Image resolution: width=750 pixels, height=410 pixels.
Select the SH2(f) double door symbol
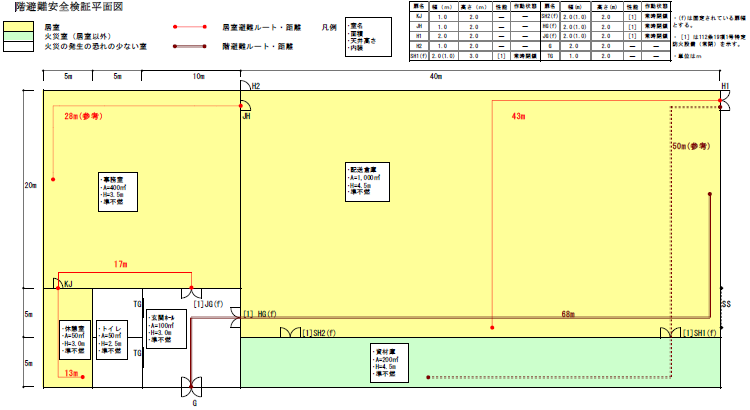click(290, 332)
